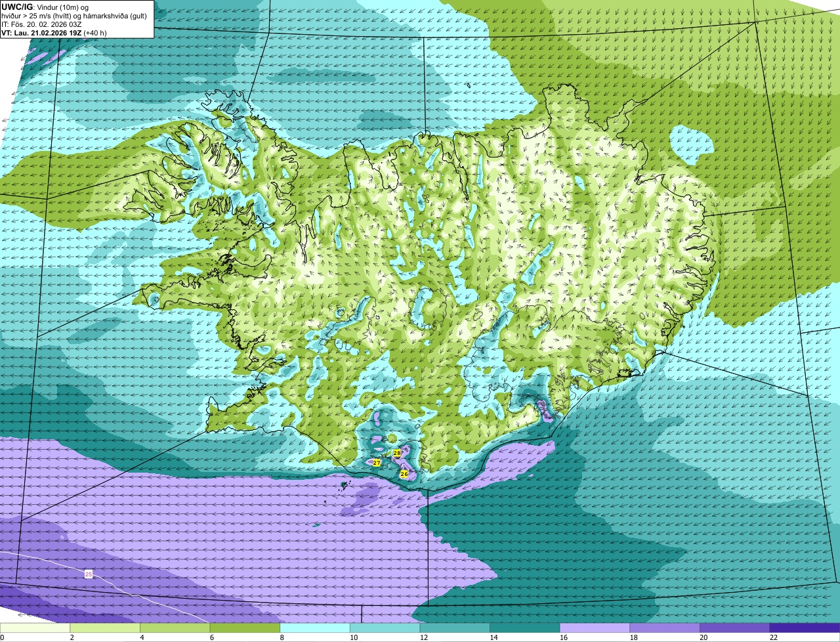Select the 6–8 m/s olive green legend swatch

click(x=245, y=628)
